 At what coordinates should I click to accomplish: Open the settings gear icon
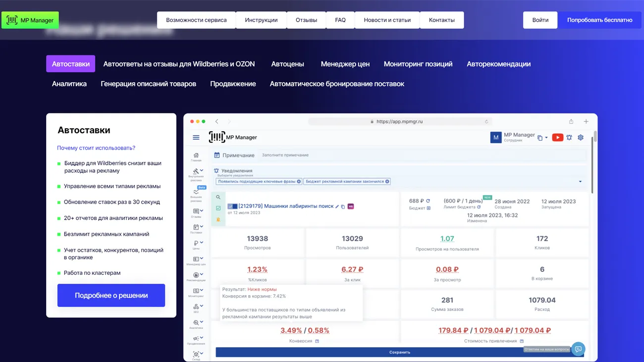[581, 138]
